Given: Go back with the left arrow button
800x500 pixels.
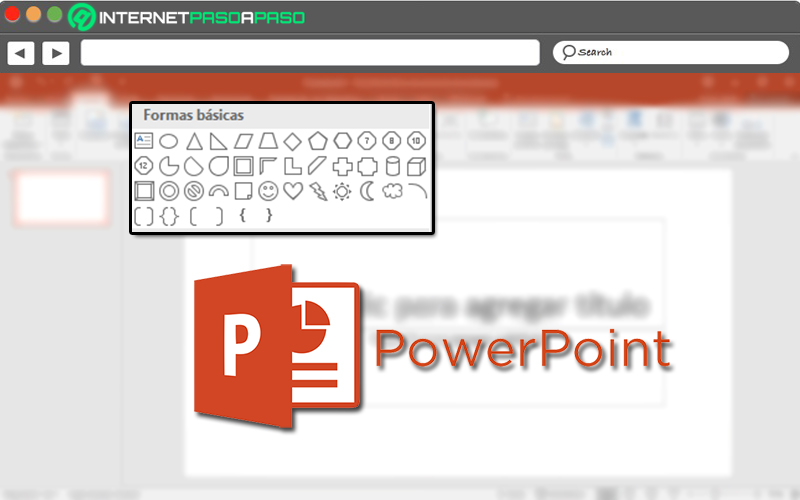Looking at the screenshot, I should 20,53.
